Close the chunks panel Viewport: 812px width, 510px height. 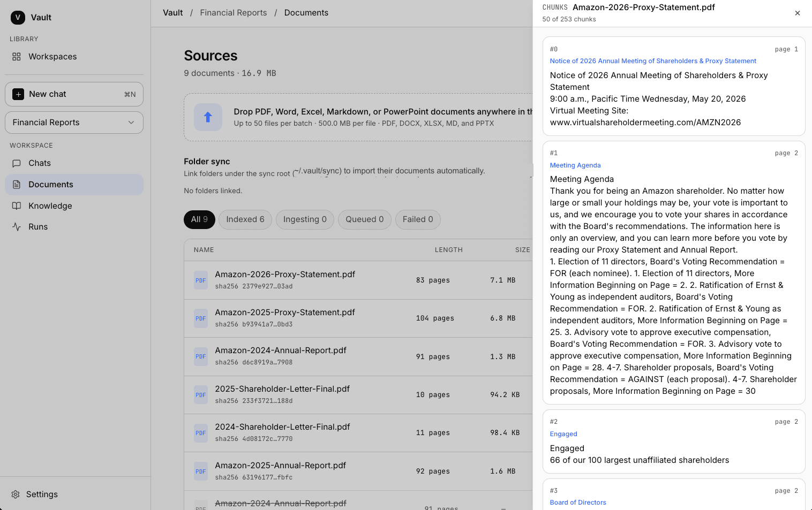[x=798, y=13]
